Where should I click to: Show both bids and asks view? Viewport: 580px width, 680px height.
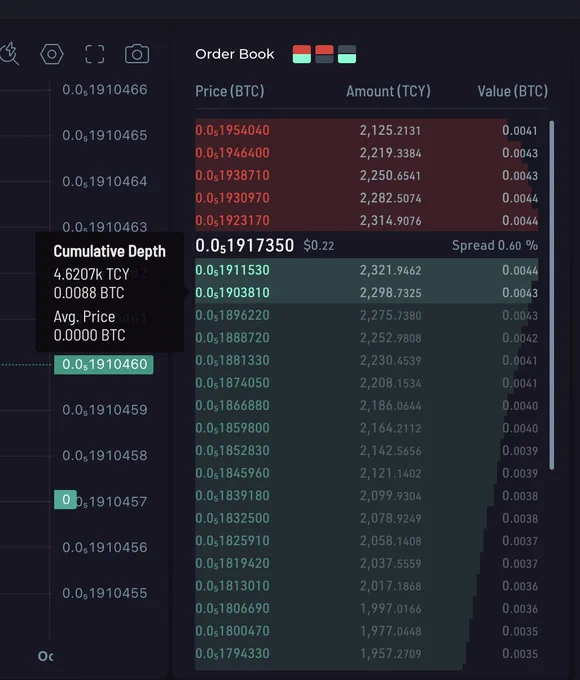[x=302, y=54]
